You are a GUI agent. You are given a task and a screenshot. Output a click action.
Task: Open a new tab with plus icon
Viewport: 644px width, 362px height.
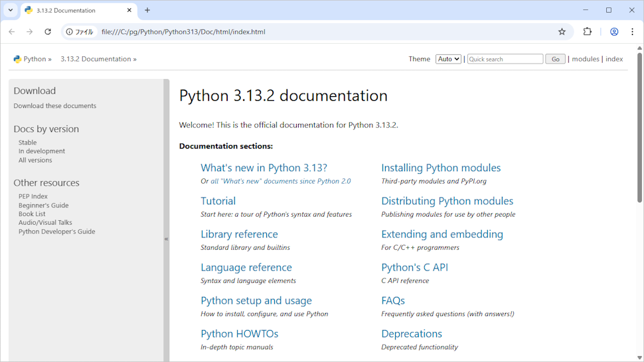pos(147,10)
